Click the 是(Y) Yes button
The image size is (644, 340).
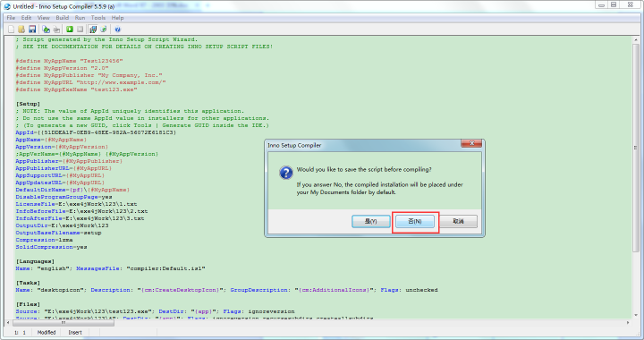tap(371, 221)
